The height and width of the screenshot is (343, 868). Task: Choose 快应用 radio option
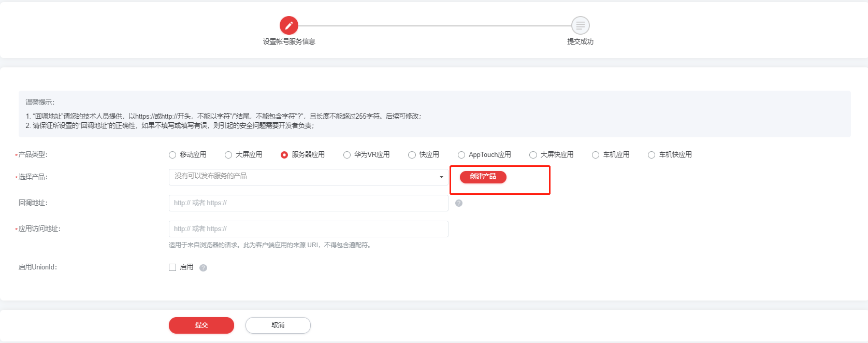tap(412, 155)
